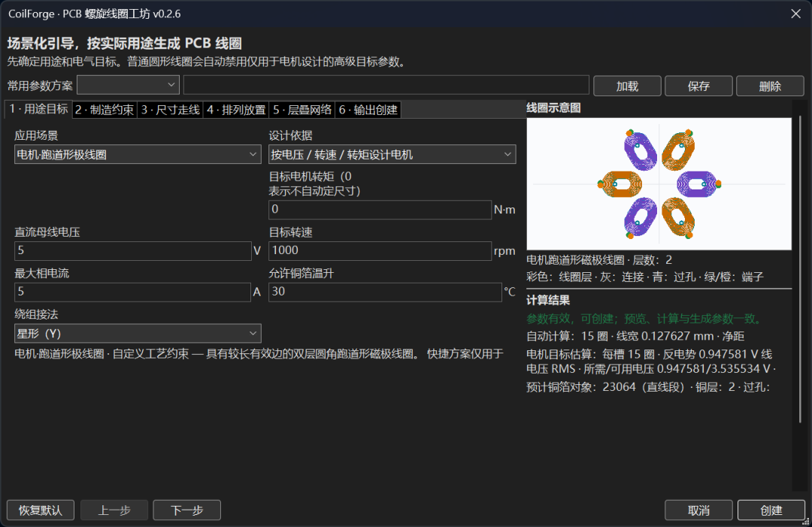
Task: Click the 目标电机转矩 input field
Action: (380, 209)
